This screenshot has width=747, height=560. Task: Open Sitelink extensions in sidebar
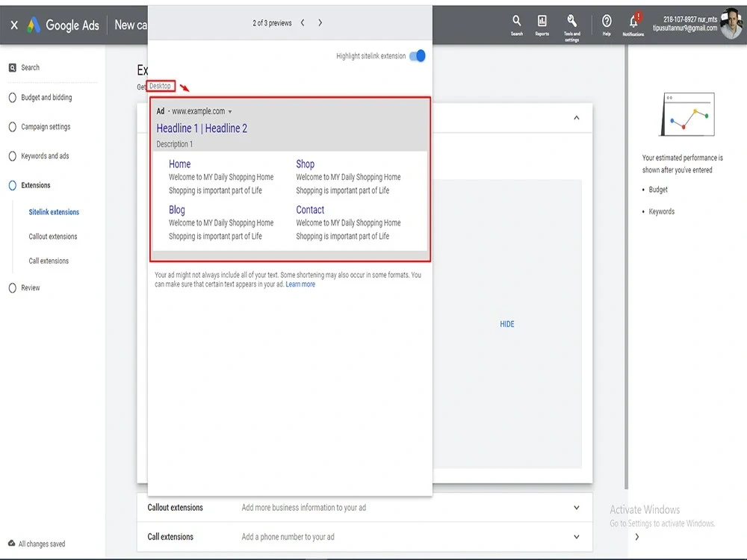[x=54, y=212]
